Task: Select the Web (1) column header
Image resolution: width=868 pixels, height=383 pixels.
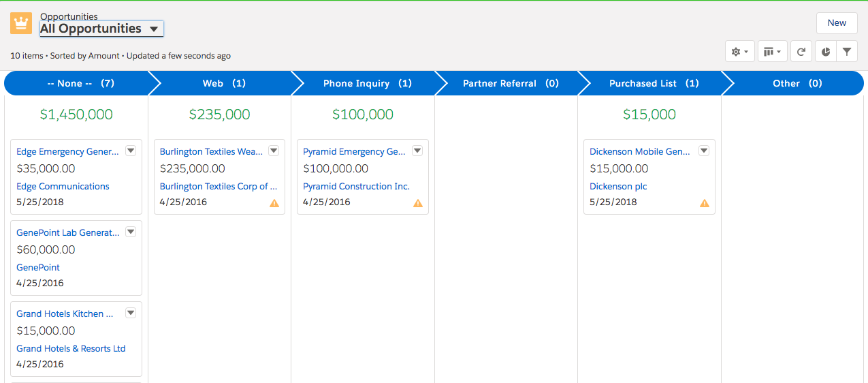Action: click(x=224, y=83)
